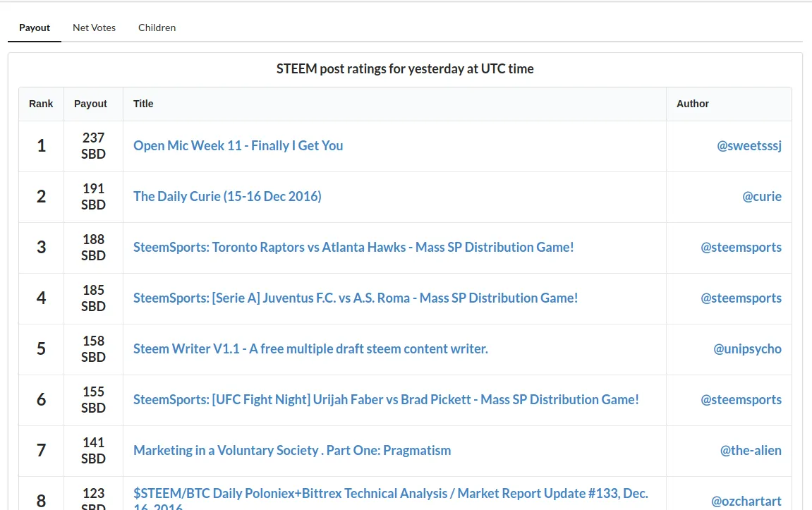Open SteemSports UFC Fight Night Urijah Faber post
812x510 pixels.
click(x=387, y=399)
